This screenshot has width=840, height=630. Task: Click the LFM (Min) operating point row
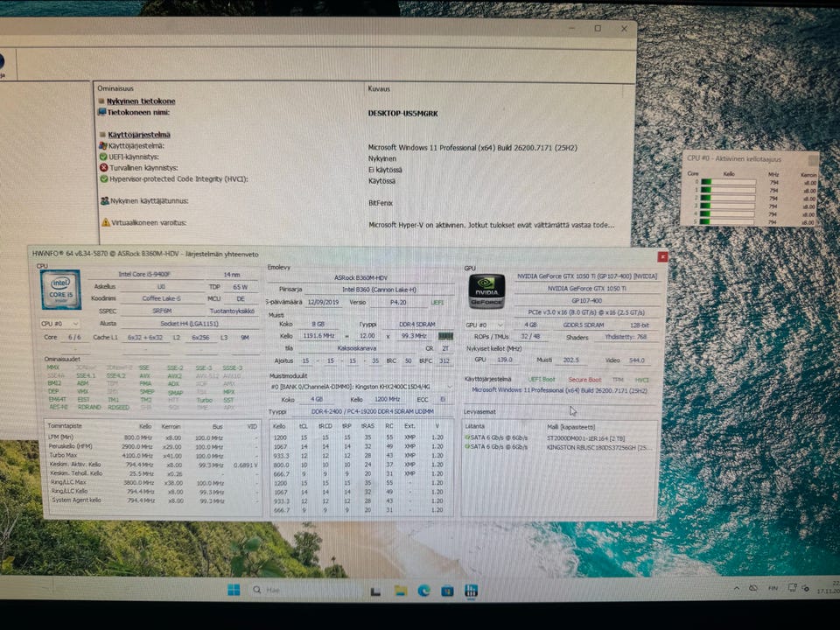coord(152,437)
